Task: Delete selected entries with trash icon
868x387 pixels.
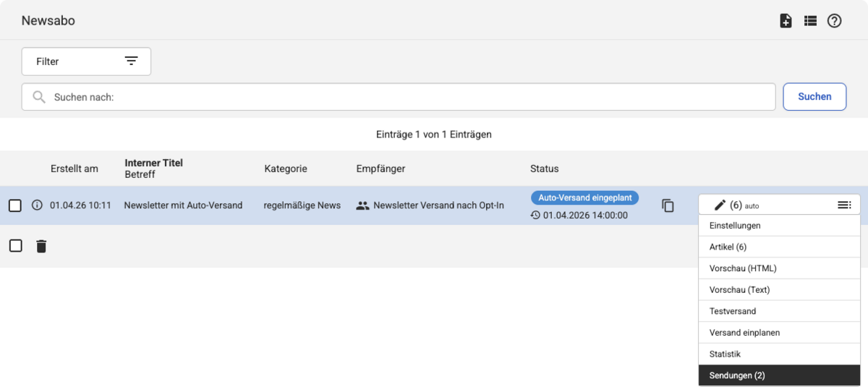Action: [41, 246]
